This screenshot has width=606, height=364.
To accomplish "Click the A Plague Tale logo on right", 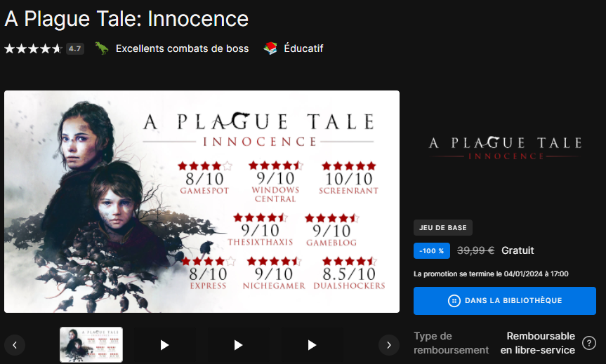I will (505, 148).
